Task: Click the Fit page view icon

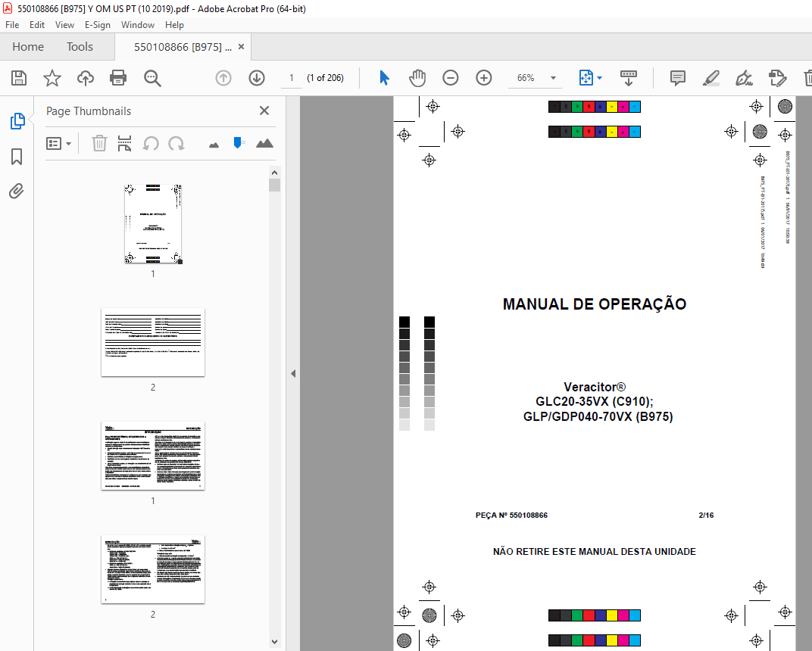Action: tap(586, 78)
